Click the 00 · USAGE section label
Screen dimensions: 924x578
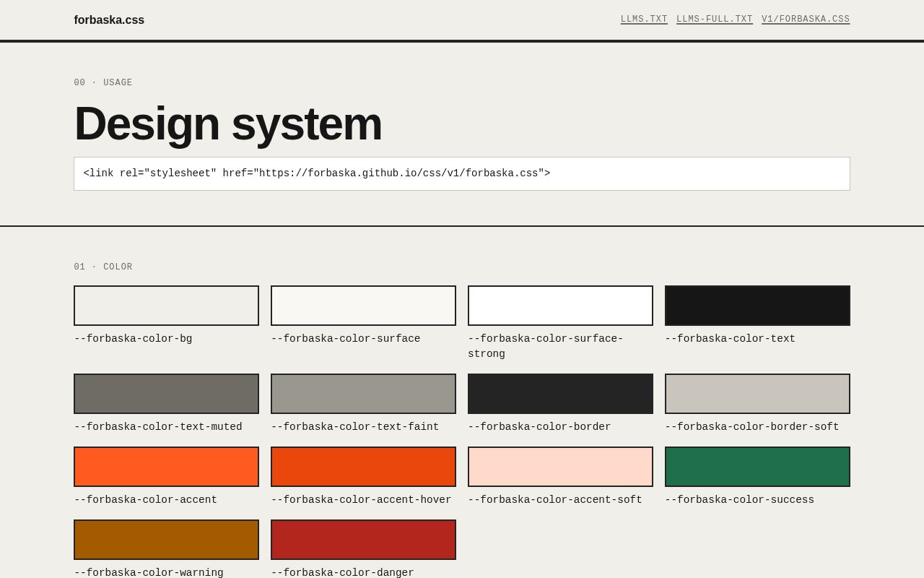coord(103,83)
